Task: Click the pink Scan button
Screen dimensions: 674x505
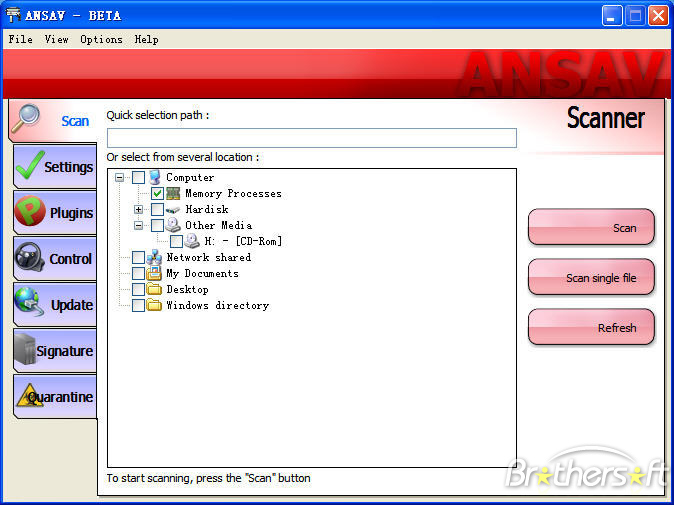Action: click(591, 227)
